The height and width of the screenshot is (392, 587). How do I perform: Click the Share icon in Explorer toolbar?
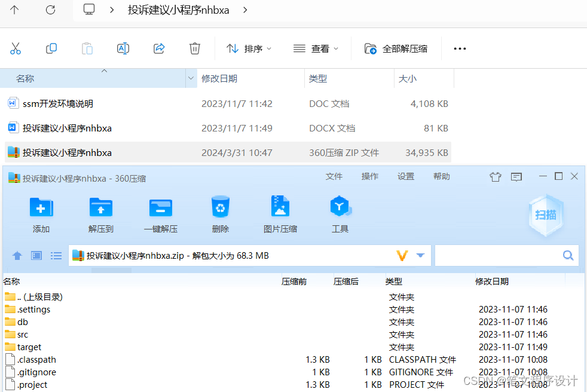tap(159, 48)
